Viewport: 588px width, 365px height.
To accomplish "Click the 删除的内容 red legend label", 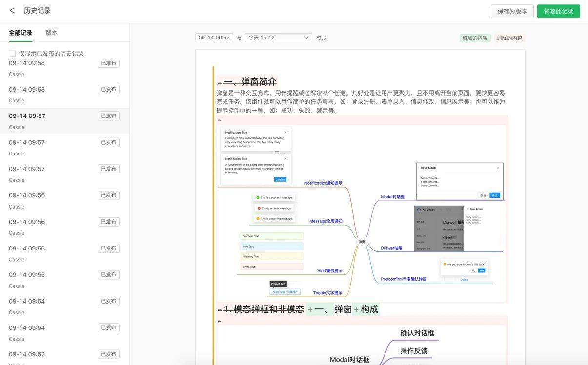I will click(x=509, y=38).
